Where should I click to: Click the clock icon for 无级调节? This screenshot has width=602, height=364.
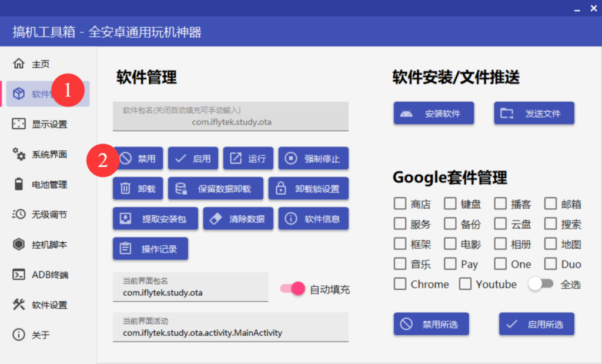(x=18, y=214)
